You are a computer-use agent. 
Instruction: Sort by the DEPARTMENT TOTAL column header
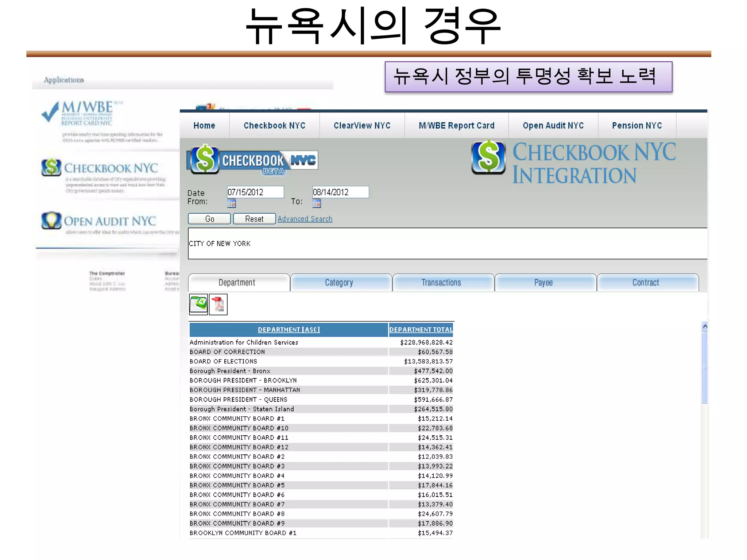point(421,330)
